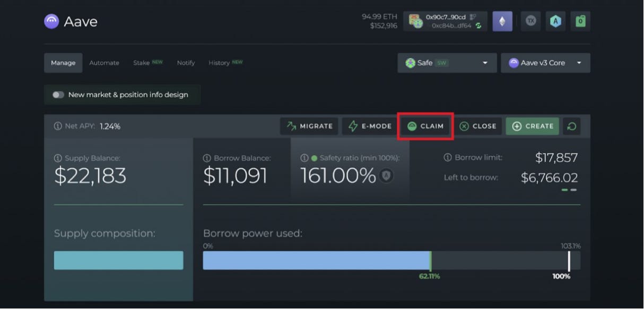Switch to the Automate tab
The image size is (644, 309).
104,63
